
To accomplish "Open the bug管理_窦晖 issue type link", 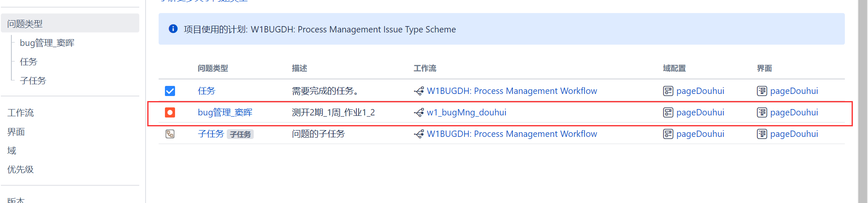I will pyautogui.click(x=225, y=112).
